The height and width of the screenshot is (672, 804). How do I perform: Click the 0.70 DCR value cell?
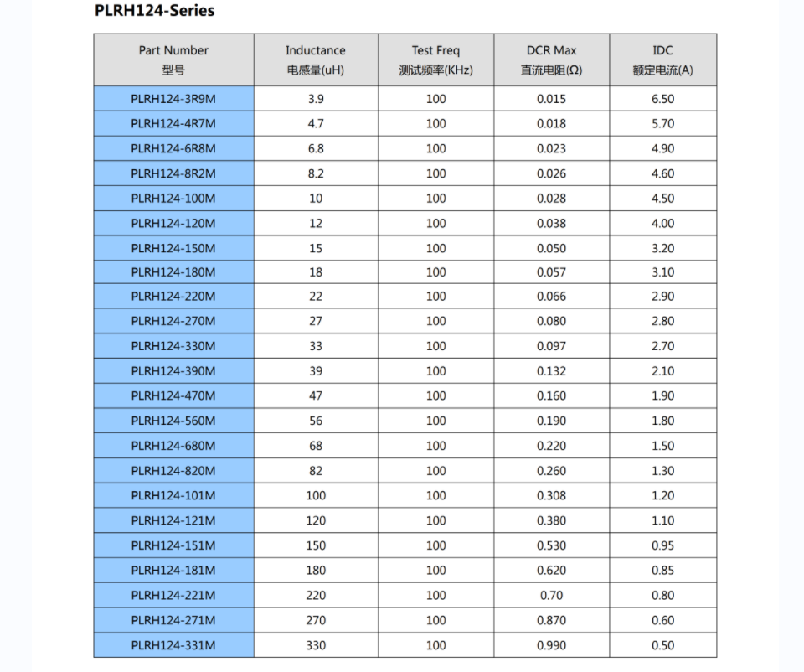(551, 596)
